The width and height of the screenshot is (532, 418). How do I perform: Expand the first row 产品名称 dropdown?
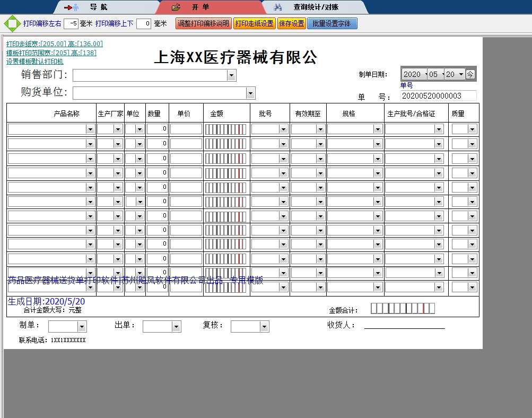coord(91,128)
